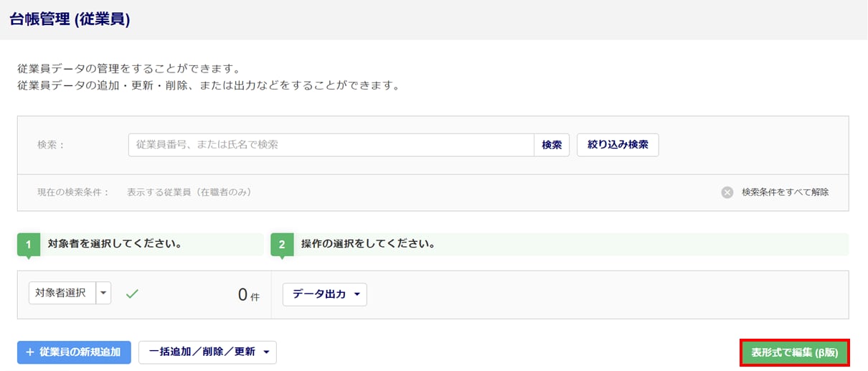Click the 台帳管理 (従業員) page title

(70, 19)
